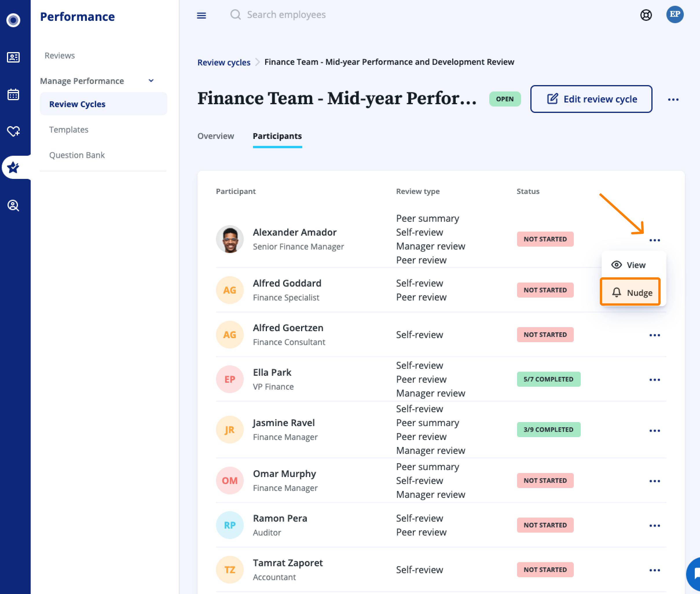Focus the Search employees field

click(x=286, y=15)
